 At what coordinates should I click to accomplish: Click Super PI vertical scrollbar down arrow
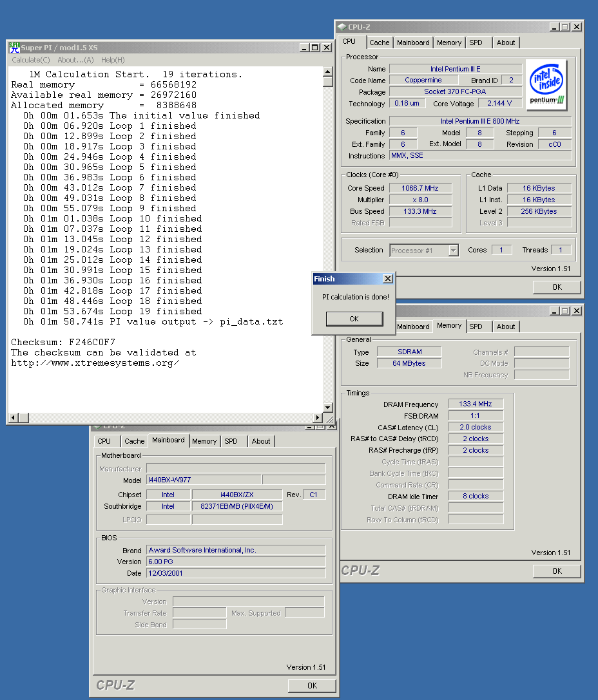coord(328,407)
